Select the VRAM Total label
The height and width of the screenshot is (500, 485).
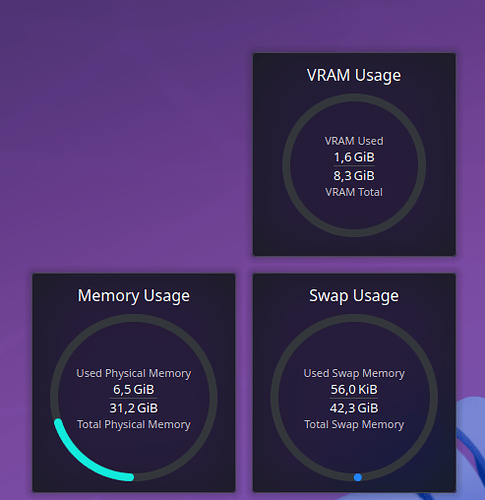point(354,192)
